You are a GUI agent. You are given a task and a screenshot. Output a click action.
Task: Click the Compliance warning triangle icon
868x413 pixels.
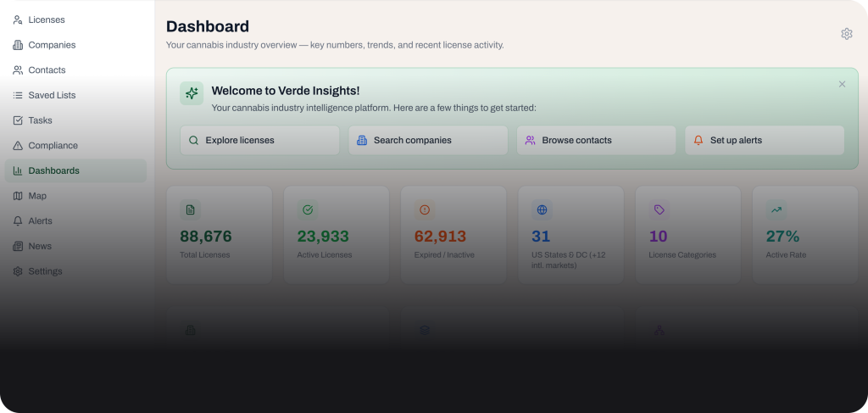tap(18, 146)
